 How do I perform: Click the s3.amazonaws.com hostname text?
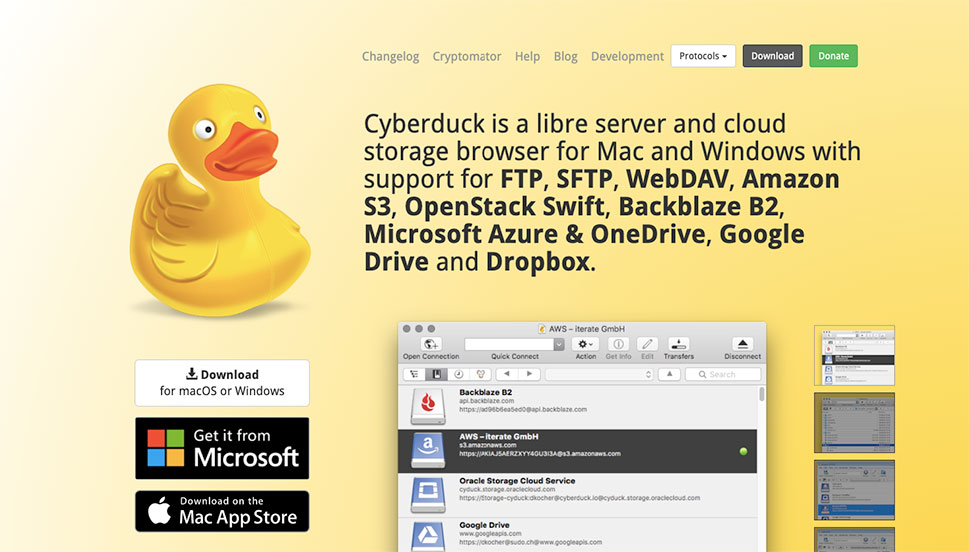point(488,445)
